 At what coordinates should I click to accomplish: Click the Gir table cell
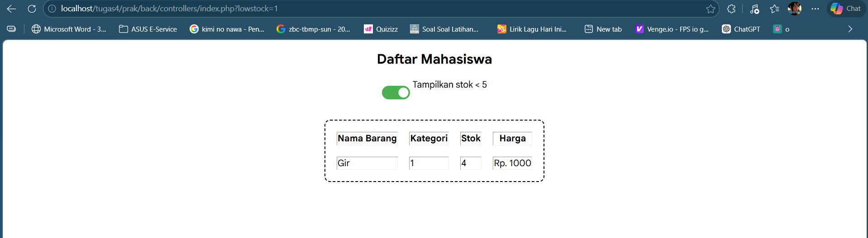point(367,163)
